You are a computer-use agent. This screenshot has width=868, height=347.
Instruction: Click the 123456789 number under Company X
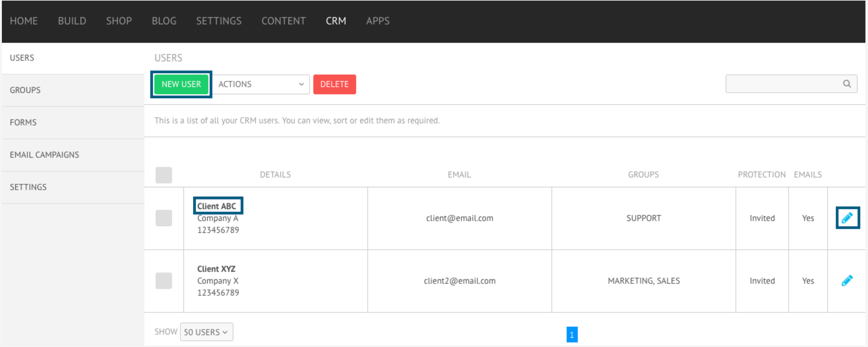pos(218,293)
